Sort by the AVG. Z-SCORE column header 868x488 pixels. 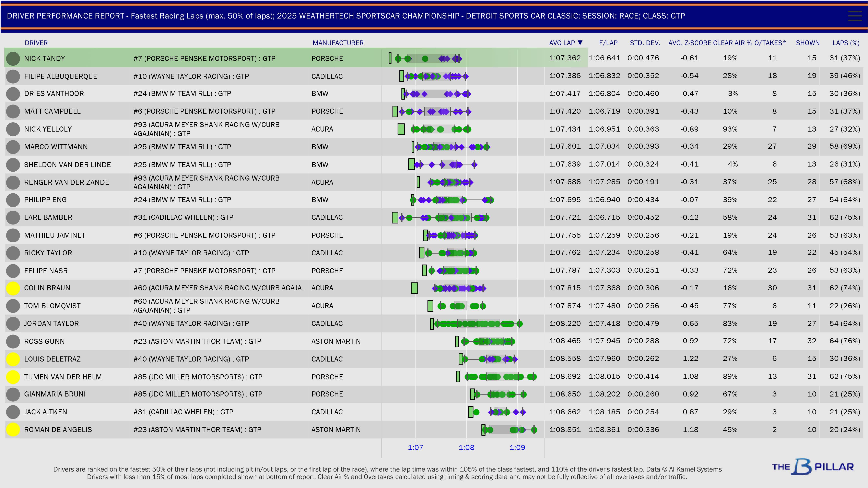pyautogui.click(x=690, y=43)
